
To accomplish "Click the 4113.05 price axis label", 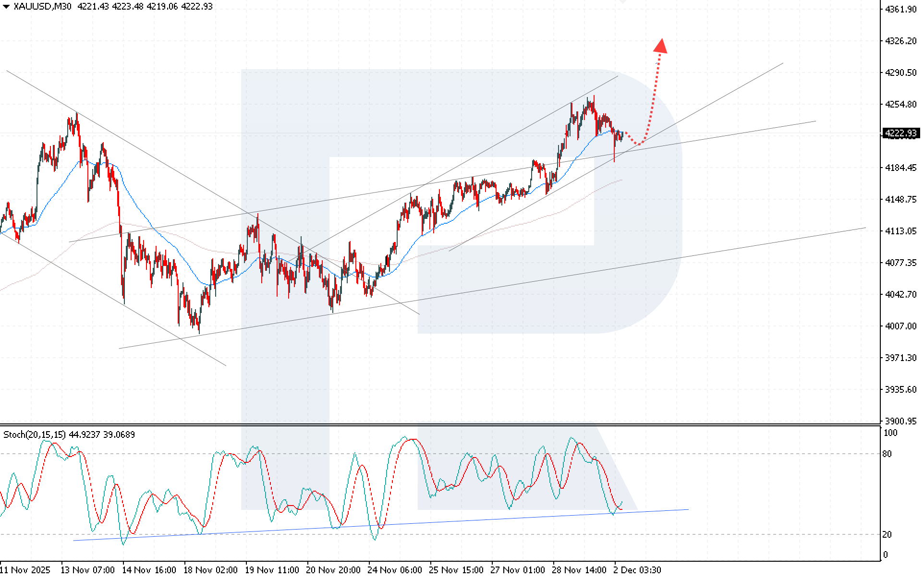I will click(x=900, y=231).
